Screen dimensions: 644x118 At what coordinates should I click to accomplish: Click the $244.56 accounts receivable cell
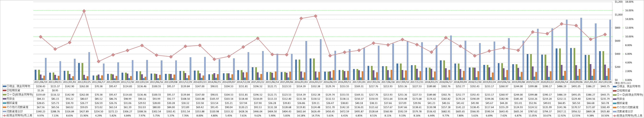pyautogui.click(x=590, y=99)
